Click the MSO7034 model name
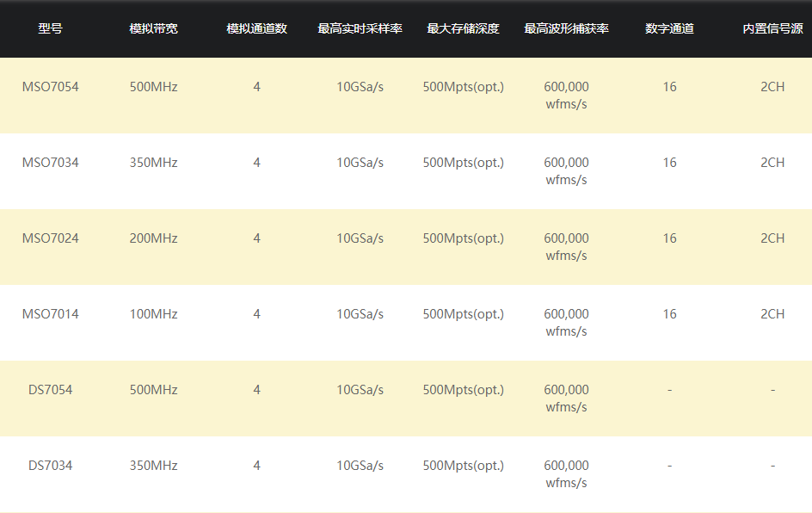Image resolution: width=812 pixels, height=513 pixels. click(x=50, y=163)
